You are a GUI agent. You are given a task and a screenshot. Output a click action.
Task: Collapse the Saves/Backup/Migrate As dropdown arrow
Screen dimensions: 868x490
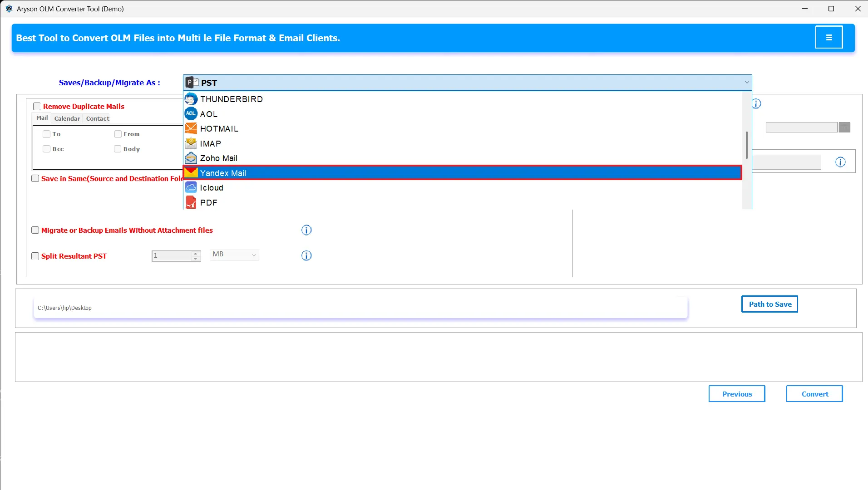(747, 83)
